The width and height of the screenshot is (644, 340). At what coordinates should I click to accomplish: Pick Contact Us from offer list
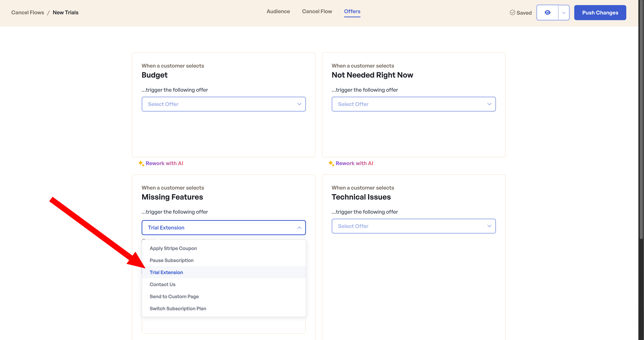(x=163, y=285)
